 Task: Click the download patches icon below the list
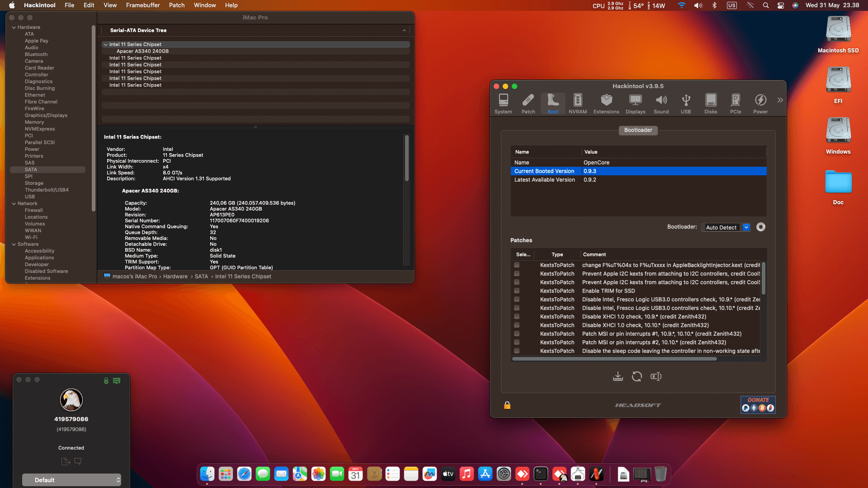[618, 376]
